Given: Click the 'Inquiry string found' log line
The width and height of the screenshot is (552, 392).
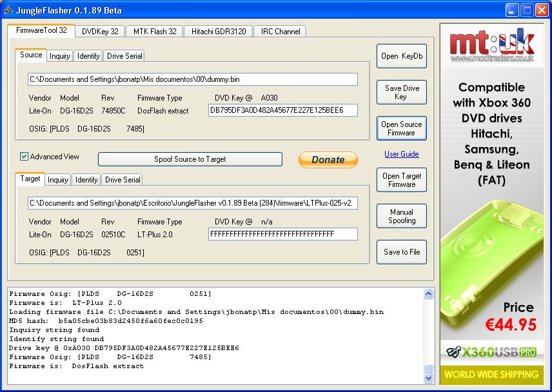Looking at the screenshot, I should tap(54, 330).
